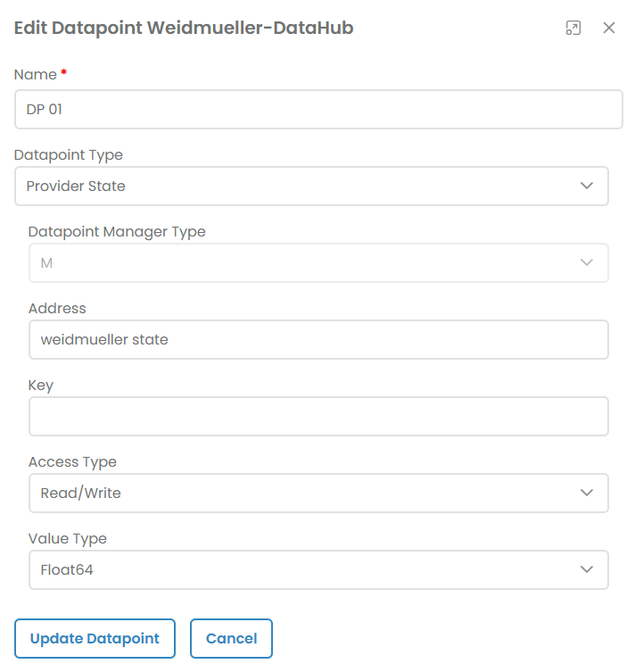The height and width of the screenshot is (672, 635).
Task: Click the Name field containing DP 01
Action: (x=318, y=109)
